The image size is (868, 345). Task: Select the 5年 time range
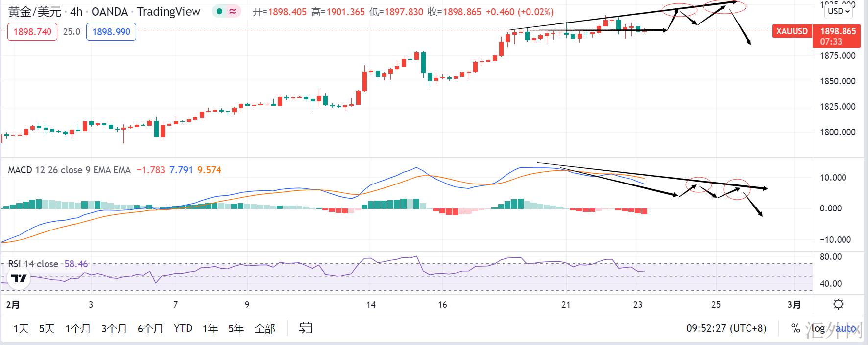coord(236,328)
